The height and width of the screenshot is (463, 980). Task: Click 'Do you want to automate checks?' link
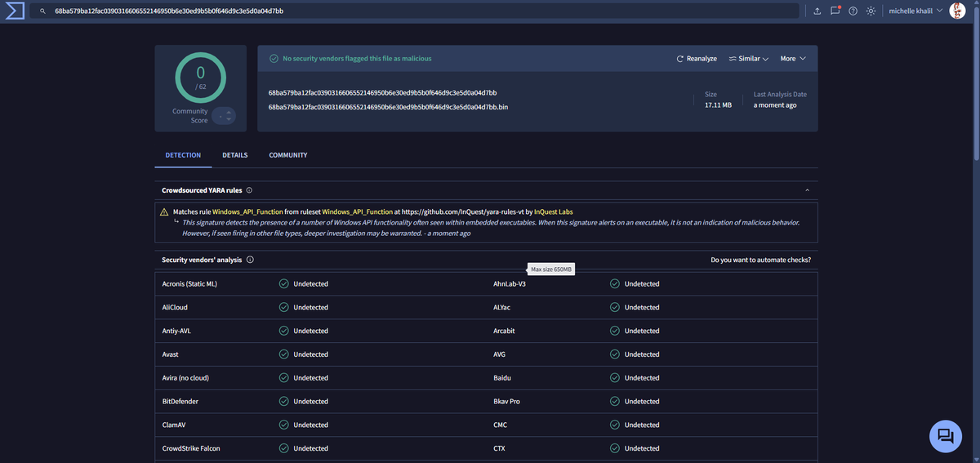pyautogui.click(x=760, y=260)
